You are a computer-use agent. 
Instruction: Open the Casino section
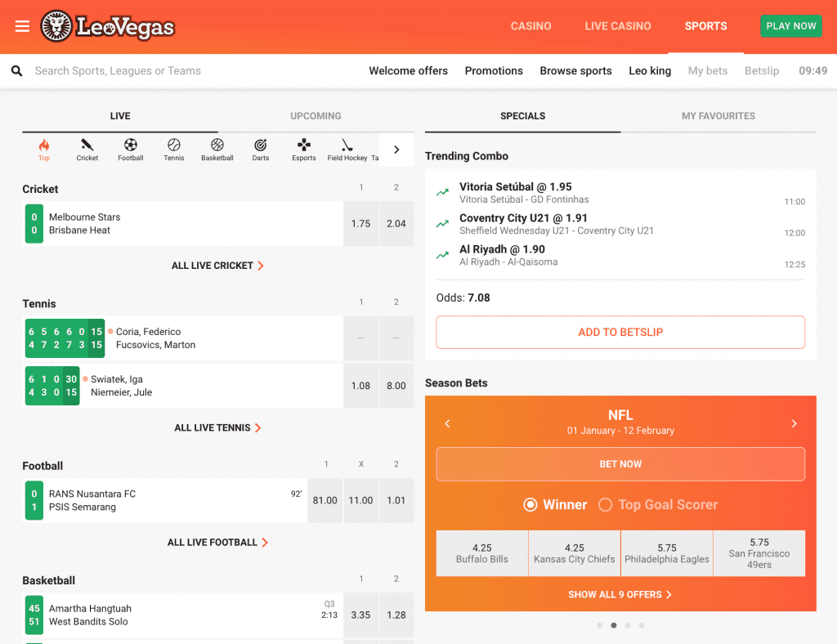coord(530,26)
